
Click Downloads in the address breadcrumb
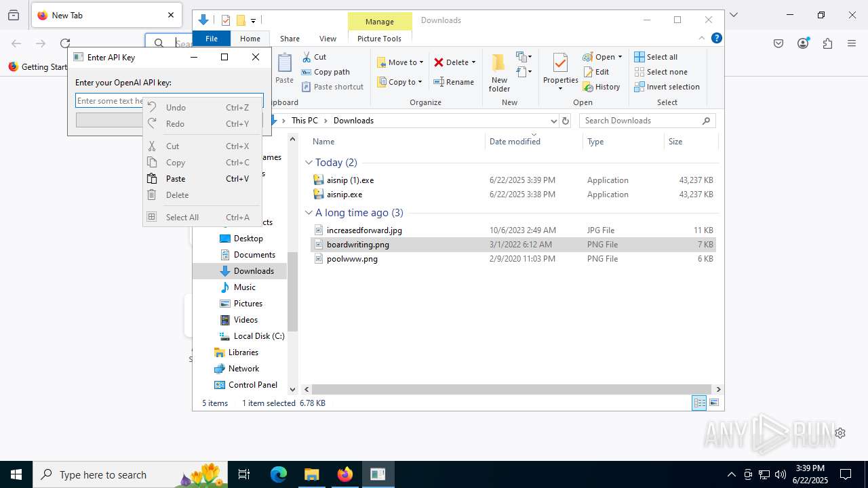pyautogui.click(x=353, y=121)
